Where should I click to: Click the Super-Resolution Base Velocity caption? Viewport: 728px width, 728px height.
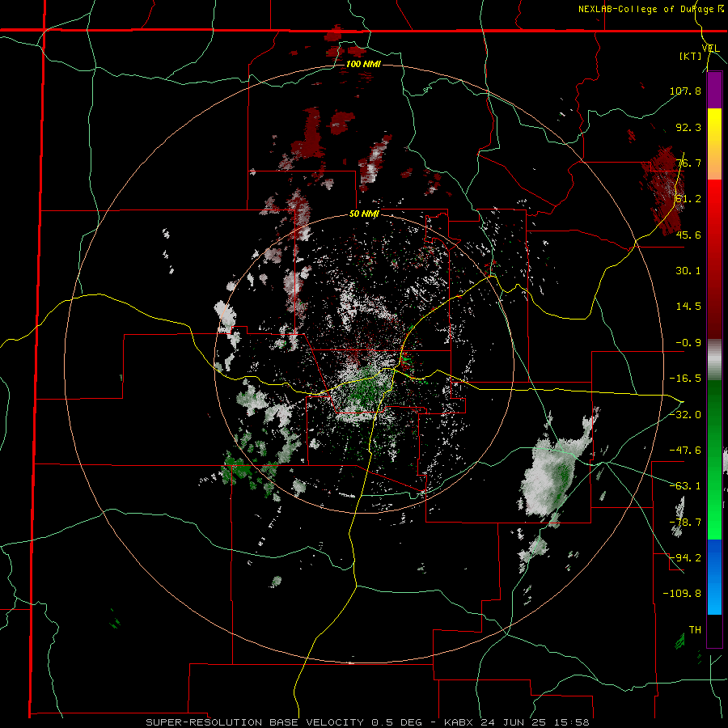tap(366, 722)
